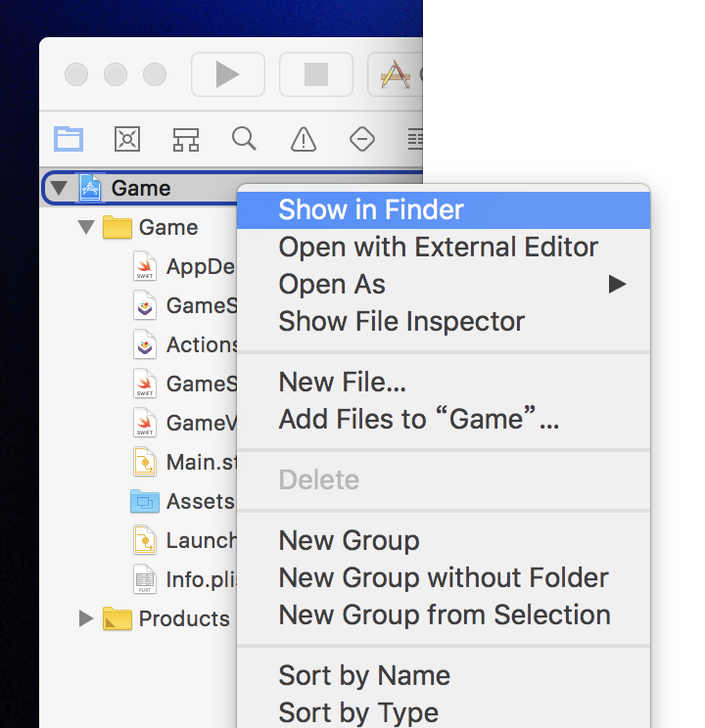Open the Test navigator diamond icon
This screenshot has width=705, height=728.
tap(362, 139)
